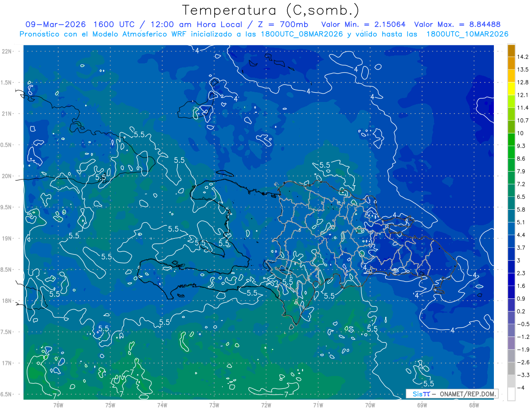Click the '75W' longitude label

click(110, 405)
